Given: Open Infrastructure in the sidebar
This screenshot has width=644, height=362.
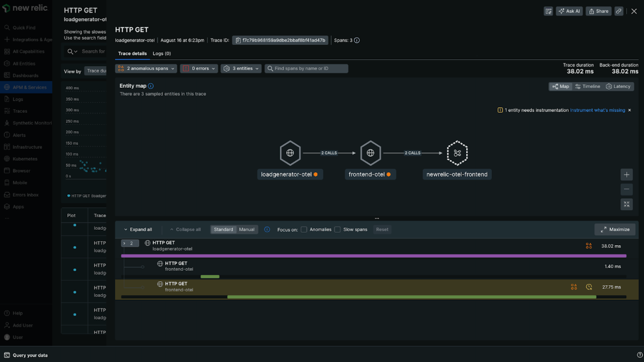Looking at the screenshot, I should [27, 147].
